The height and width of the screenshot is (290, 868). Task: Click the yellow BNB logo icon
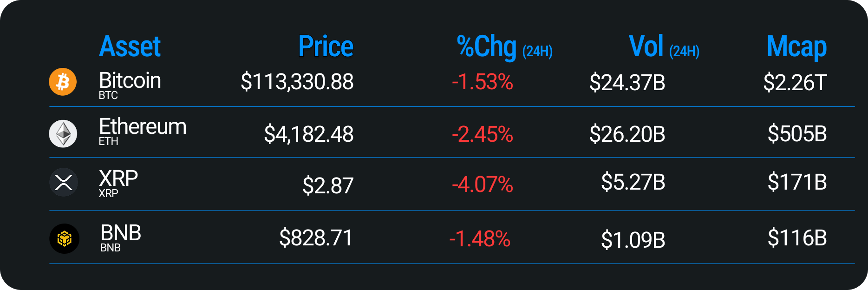[x=64, y=239]
